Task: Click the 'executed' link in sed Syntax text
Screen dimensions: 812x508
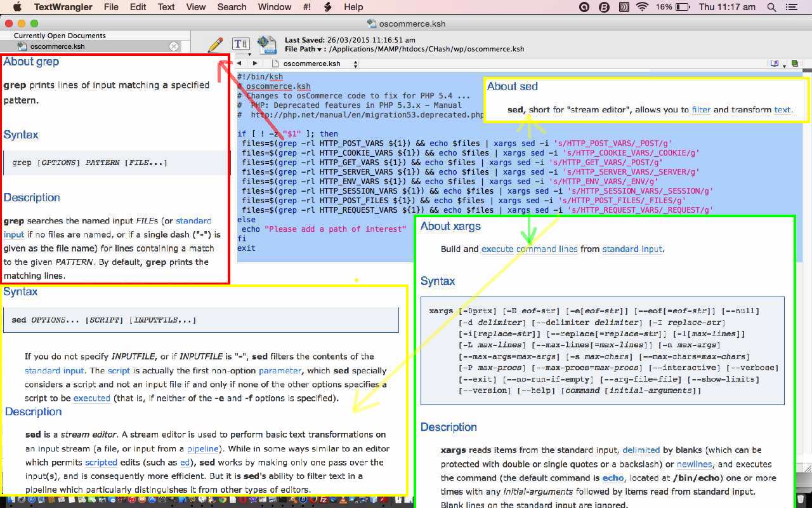Action: [x=91, y=398]
